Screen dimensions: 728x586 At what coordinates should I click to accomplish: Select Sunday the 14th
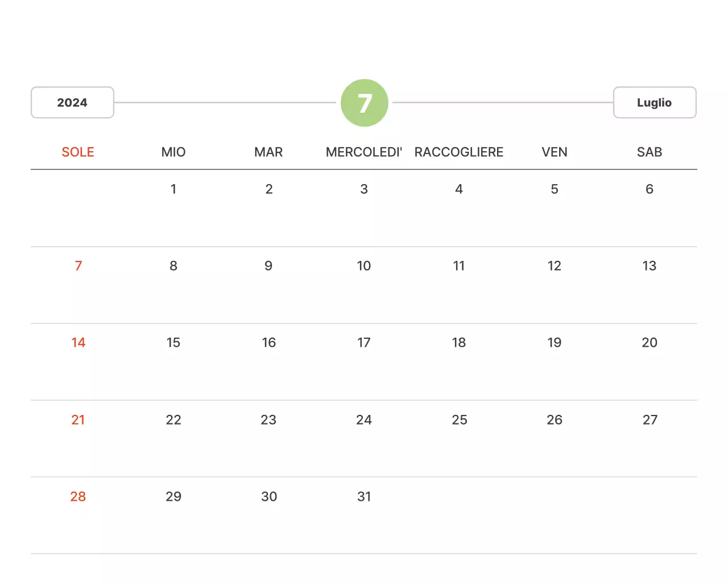click(78, 343)
